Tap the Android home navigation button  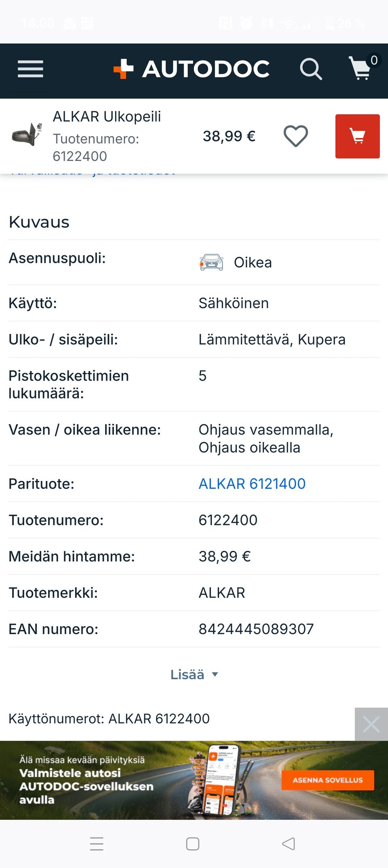click(x=193, y=844)
